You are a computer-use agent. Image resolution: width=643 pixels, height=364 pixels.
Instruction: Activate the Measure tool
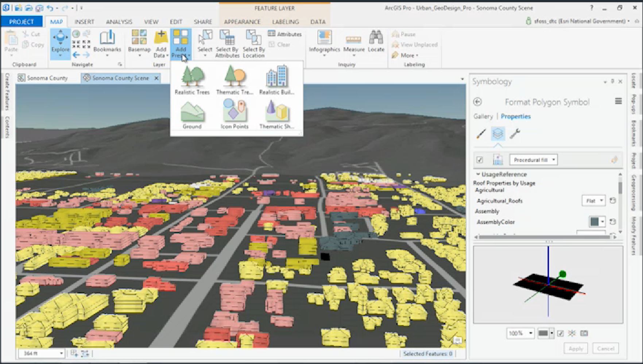point(353,43)
